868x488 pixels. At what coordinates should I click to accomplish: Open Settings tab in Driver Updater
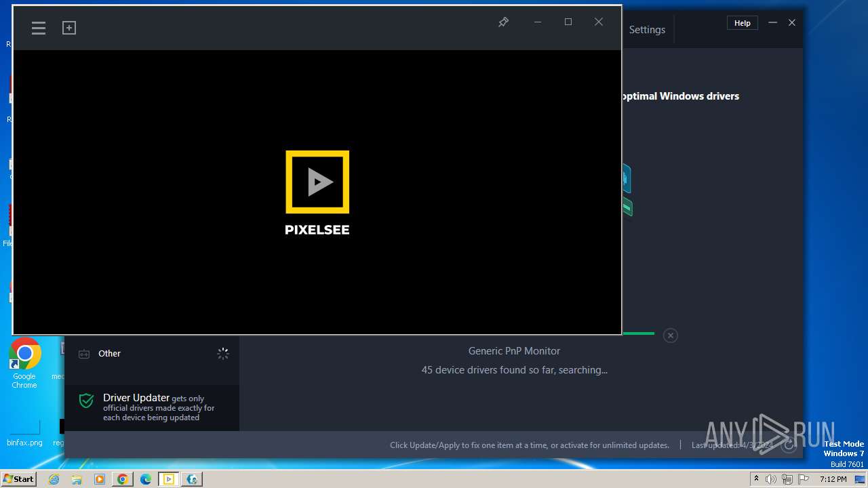647,30
